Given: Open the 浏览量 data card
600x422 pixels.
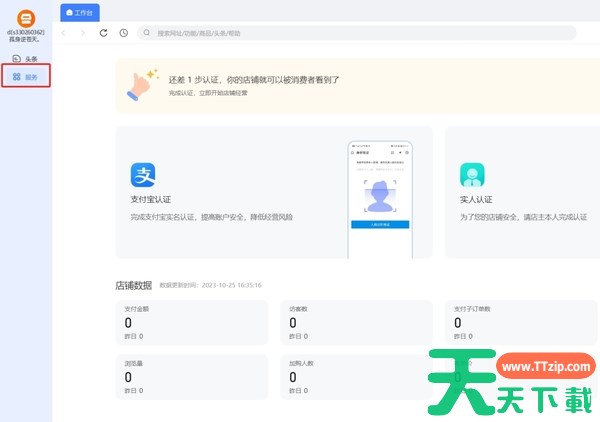Looking at the screenshot, I should pos(191,376).
